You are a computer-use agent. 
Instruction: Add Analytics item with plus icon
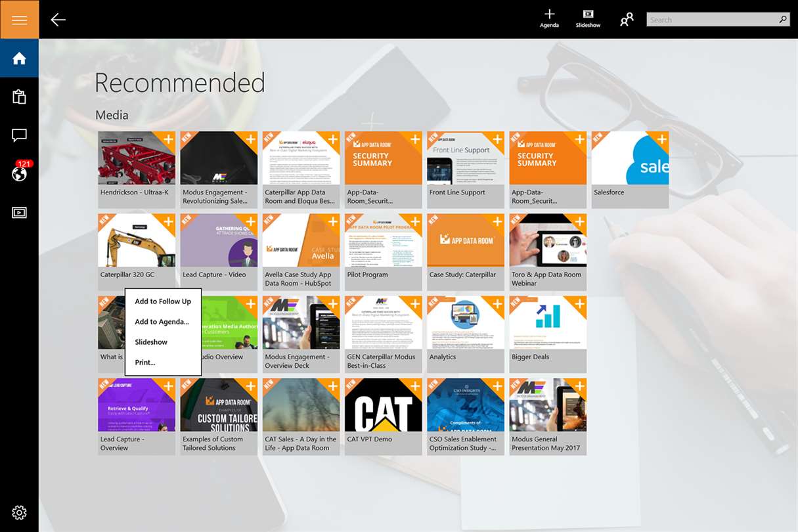coord(497,304)
